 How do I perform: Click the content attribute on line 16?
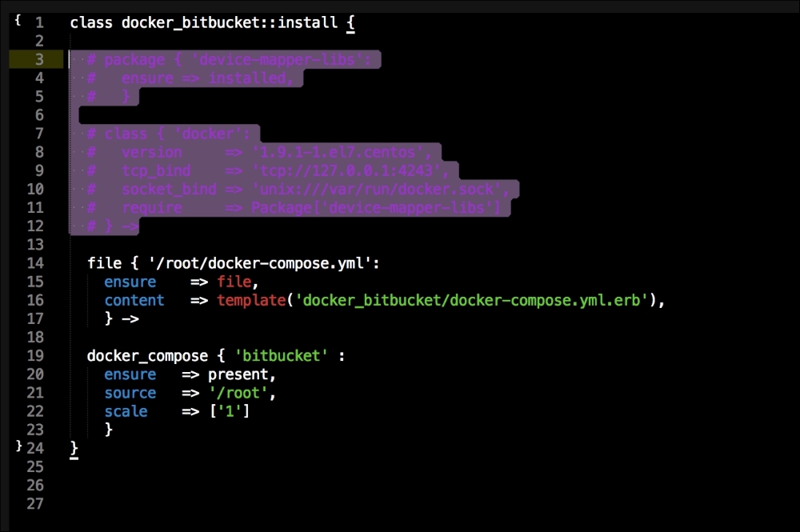[134, 301]
